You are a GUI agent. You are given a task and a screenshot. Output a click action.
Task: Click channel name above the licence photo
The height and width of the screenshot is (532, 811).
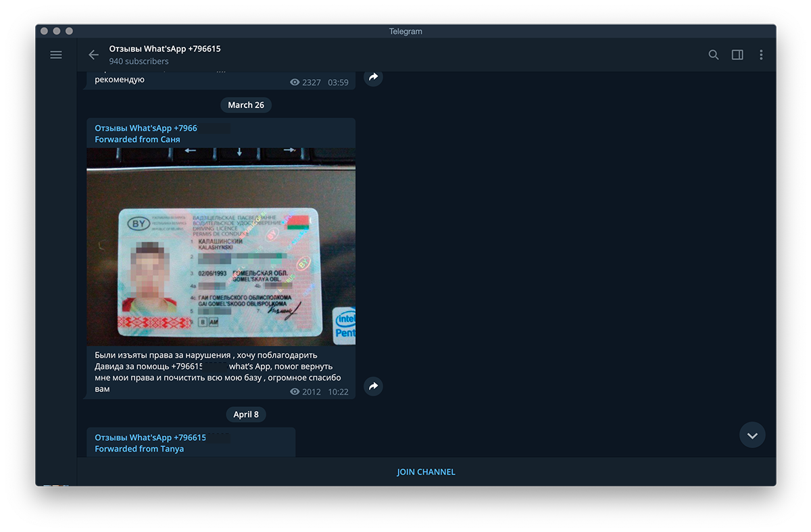pos(146,128)
